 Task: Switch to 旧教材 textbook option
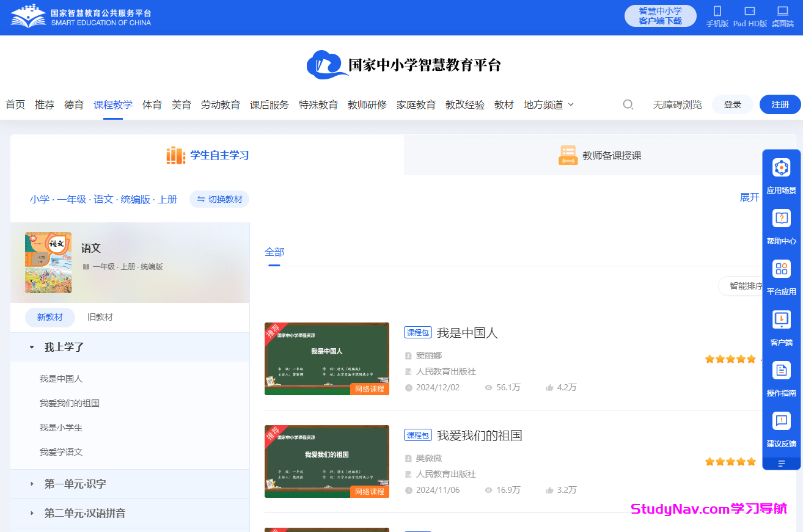[100, 317]
